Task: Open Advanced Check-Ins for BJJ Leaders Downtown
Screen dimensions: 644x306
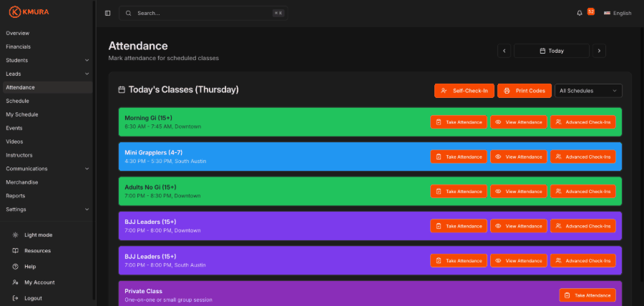Action: 583,226
